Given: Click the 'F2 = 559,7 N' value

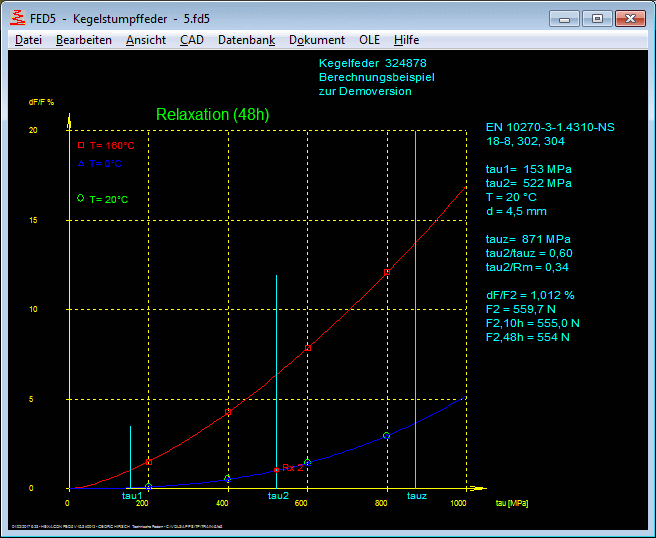Looking at the screenshot, I should point(521,309).
